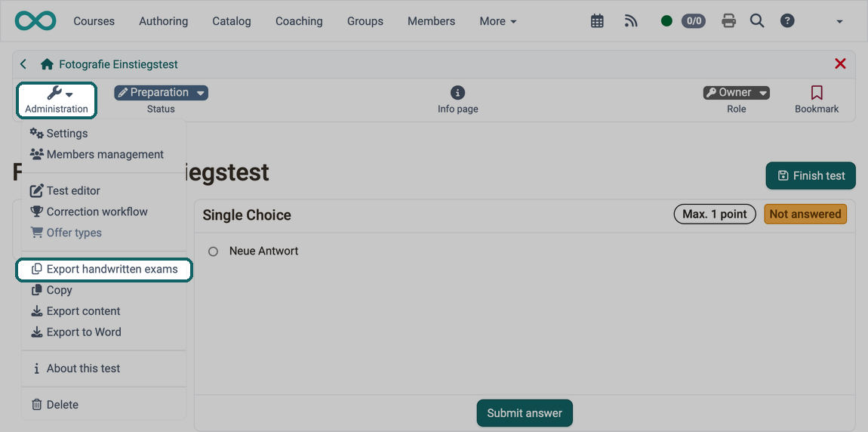Viewport: 868px width, 432px height.
Task: Click the OpenOlat infinity logo
Action: (35, 21)
